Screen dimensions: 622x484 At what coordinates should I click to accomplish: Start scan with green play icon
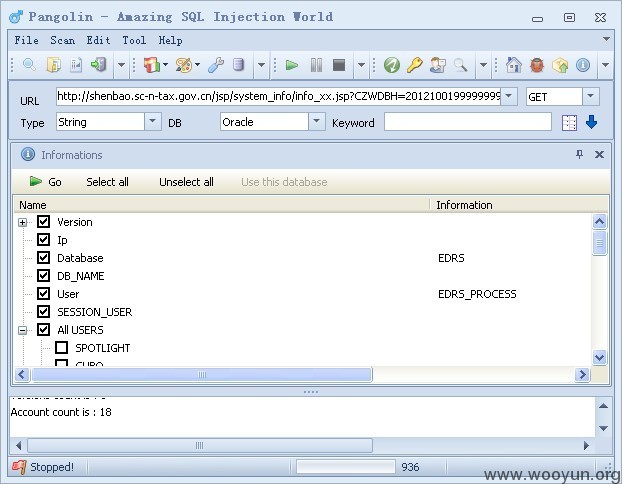point(292,65)
